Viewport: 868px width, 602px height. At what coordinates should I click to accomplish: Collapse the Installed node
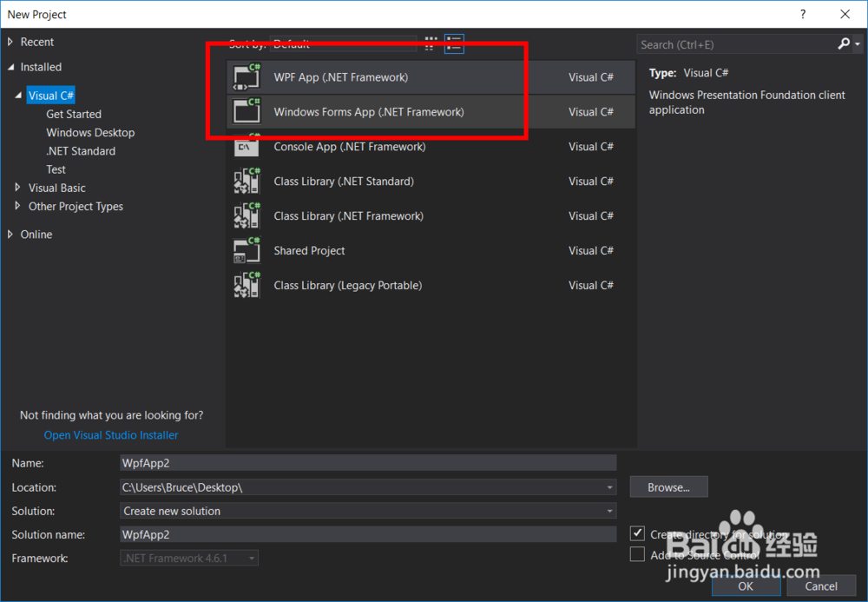click(x=10, y=67)
